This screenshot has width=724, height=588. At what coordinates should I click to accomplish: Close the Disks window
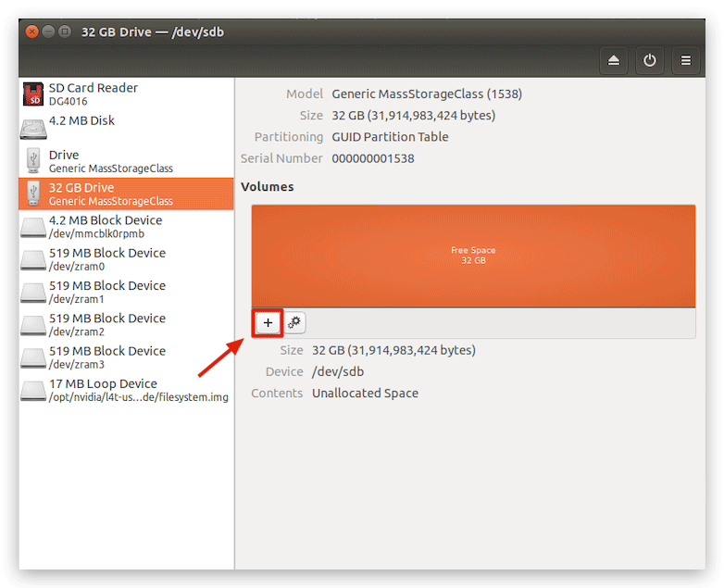click(31, 31)
